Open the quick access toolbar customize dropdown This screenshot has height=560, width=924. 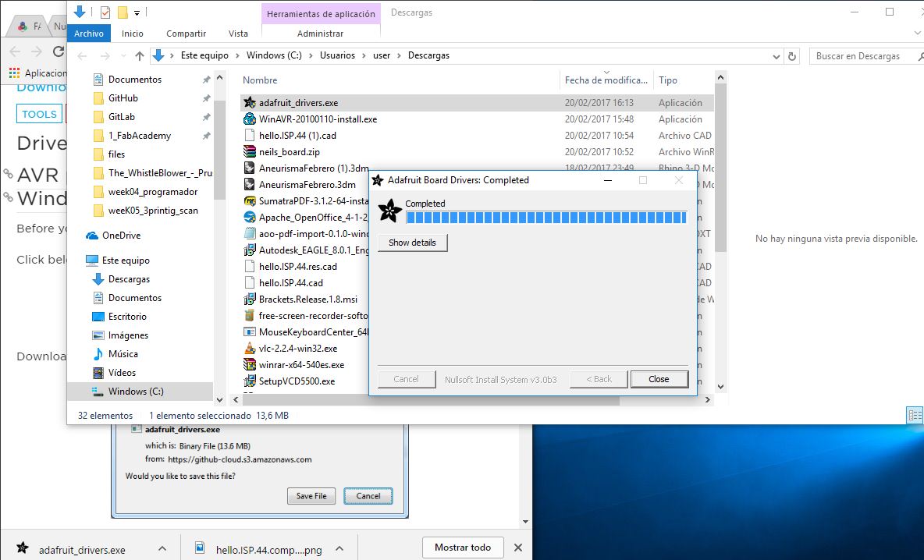click(137, 12)
